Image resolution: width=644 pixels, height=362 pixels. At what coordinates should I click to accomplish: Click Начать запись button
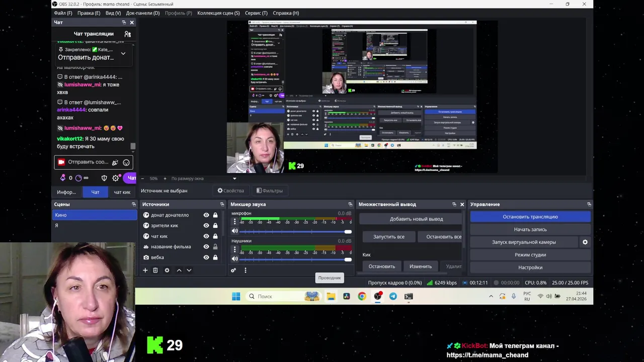click(x=530, y=229)
